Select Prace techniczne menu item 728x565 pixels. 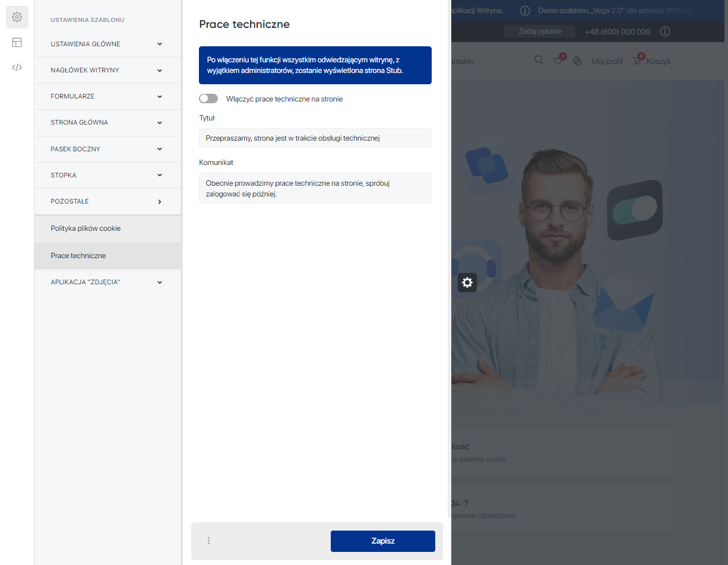pyautogui.click(x=78, y=256)
